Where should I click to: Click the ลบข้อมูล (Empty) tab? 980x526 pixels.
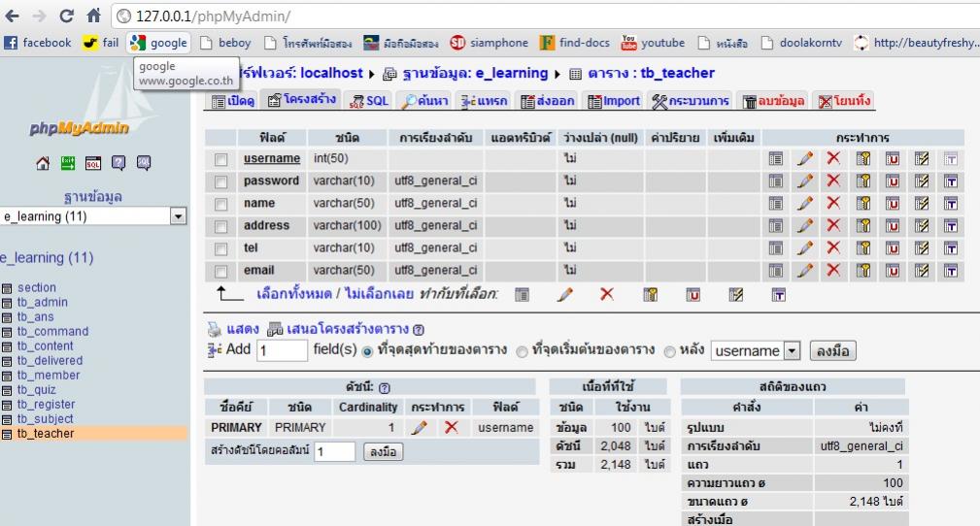coord(773,101)
